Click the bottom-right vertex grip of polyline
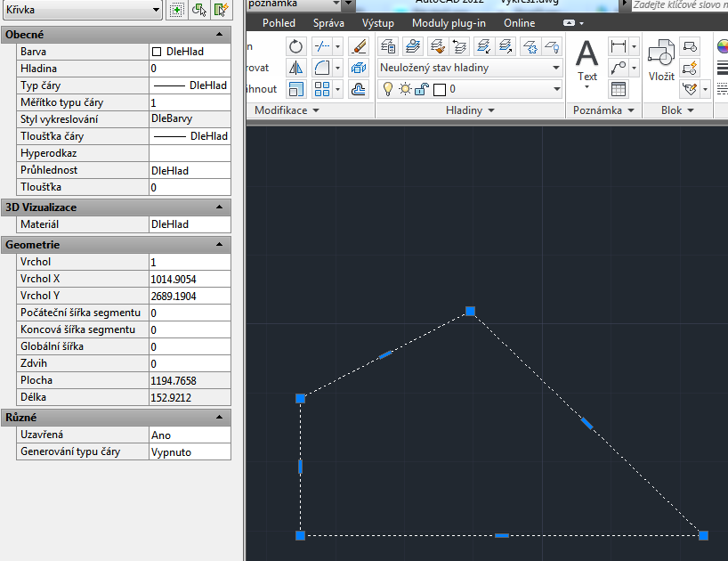Screen dimensions: 728x561 703,535
